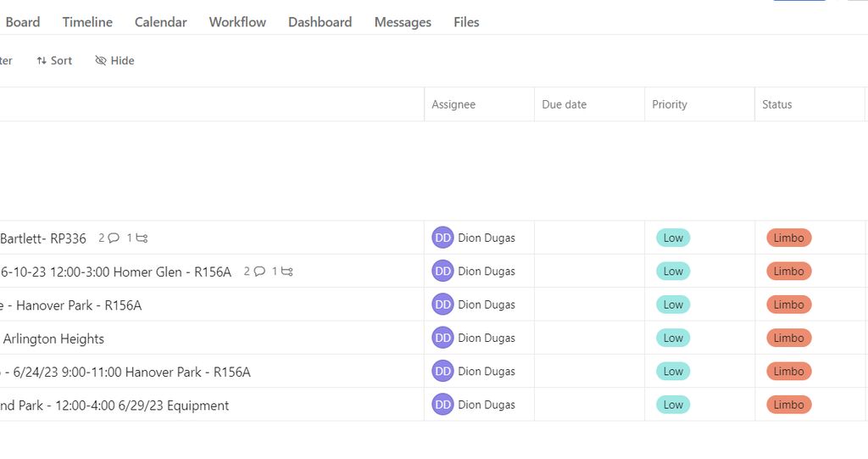Open the Bartlett- RP336 task
This screenshot has height=459, width=868.
click(43, 238)
